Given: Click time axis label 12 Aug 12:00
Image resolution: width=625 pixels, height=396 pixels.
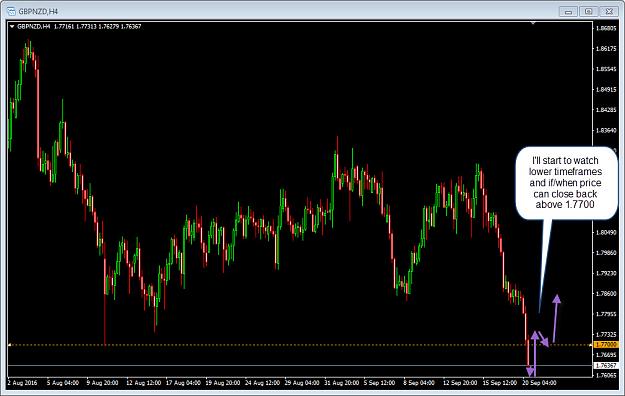Looking at the screenshot, I should coord(143,383).
